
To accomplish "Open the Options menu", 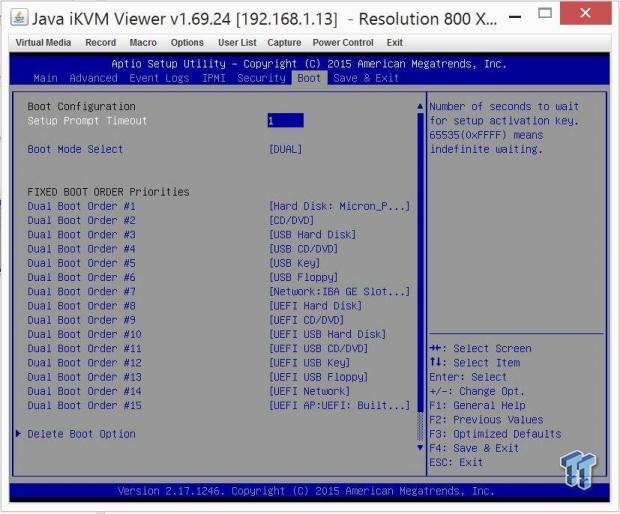I will 187,43.
